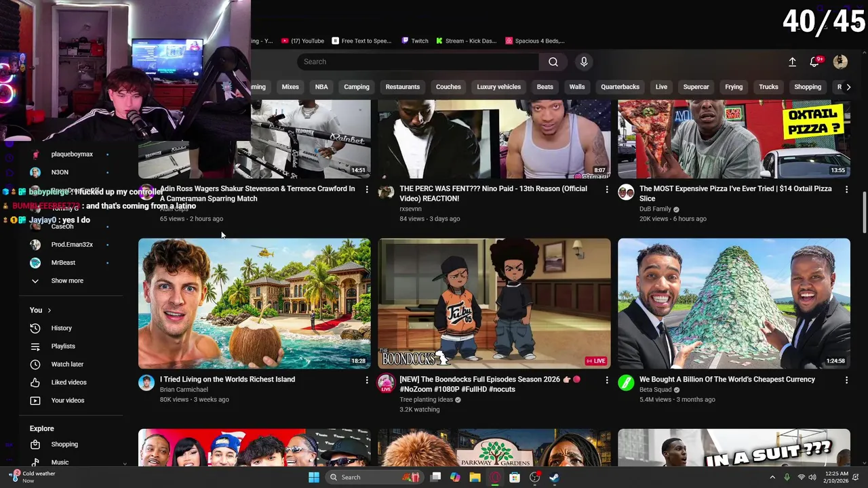
Task: Show more filter chips with right arrow
Action: (848, 87)
